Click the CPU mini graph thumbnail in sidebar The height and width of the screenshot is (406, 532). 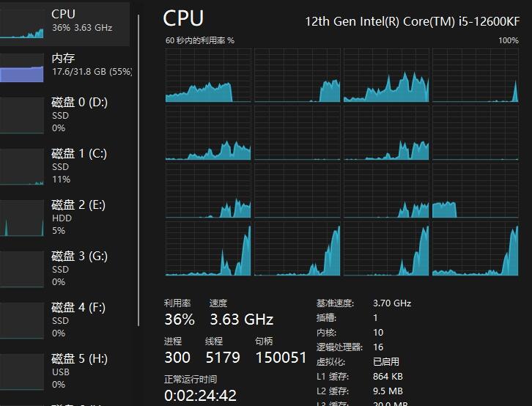coord(21,23)
